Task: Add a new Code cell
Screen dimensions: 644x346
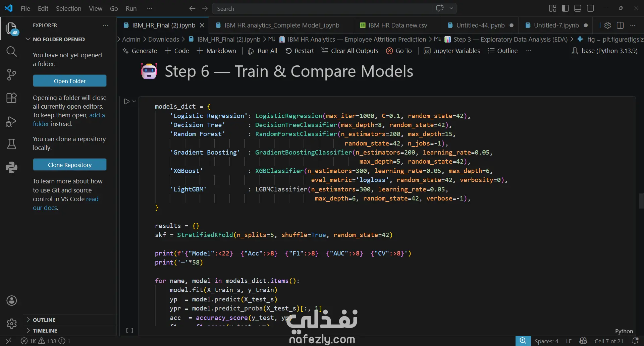Action: coord(177,51)
